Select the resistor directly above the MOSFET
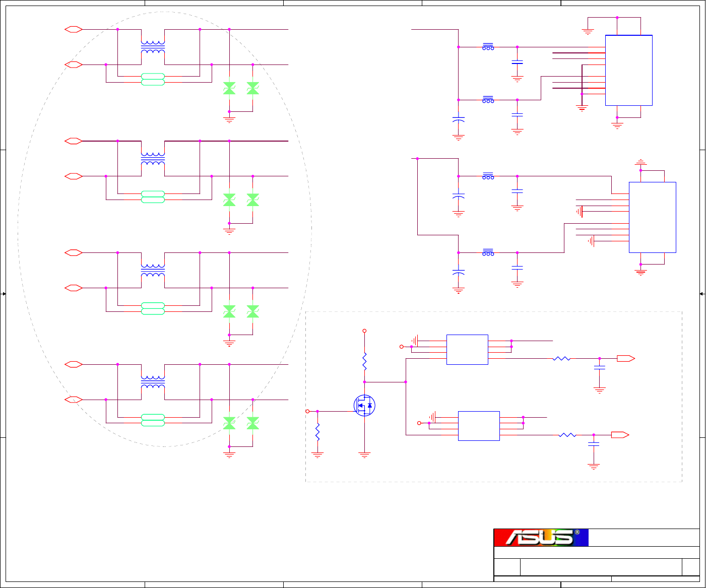706x588 pixels. 364,361
